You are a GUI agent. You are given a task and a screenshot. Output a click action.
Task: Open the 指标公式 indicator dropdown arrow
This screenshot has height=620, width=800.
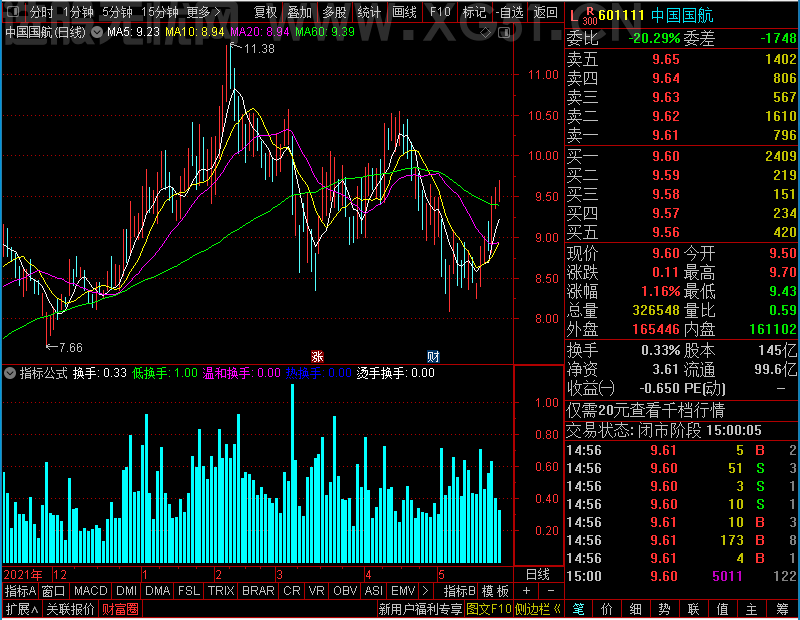[10, 373]
